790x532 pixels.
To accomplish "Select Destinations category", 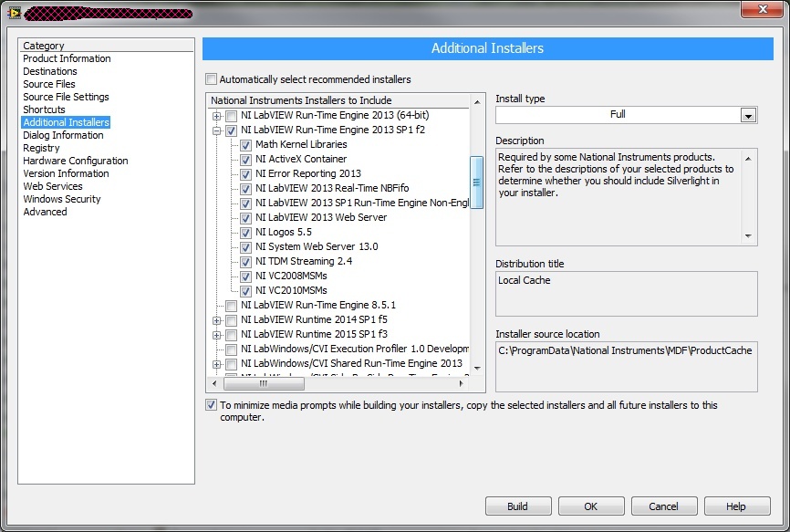I will (50, 71).
